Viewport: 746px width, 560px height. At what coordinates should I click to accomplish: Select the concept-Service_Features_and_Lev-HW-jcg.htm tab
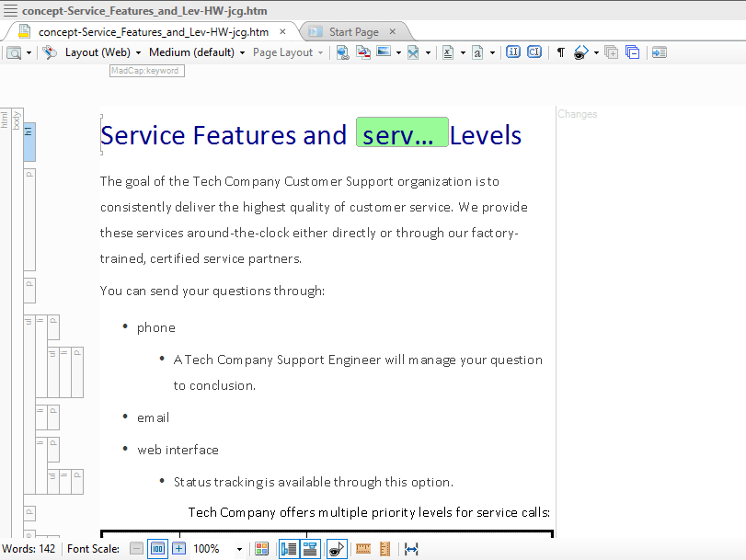[154, 32]
